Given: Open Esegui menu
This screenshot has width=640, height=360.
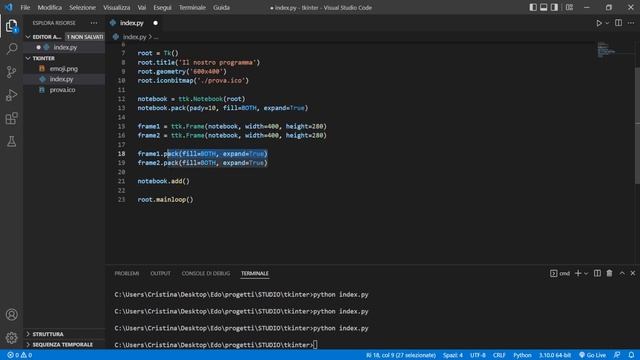Looking at the screenshot, I should click(x=162, y=7).
